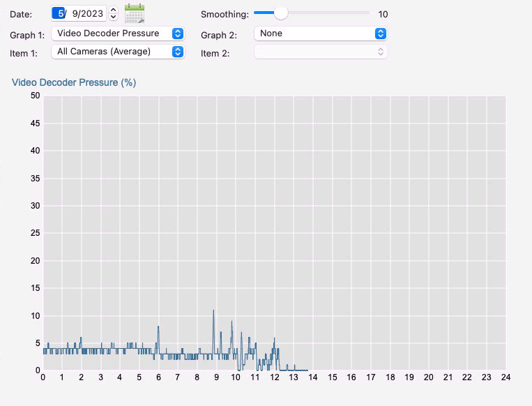Click y-axis label 50
532x406 pixels.
tap(36, 96)
